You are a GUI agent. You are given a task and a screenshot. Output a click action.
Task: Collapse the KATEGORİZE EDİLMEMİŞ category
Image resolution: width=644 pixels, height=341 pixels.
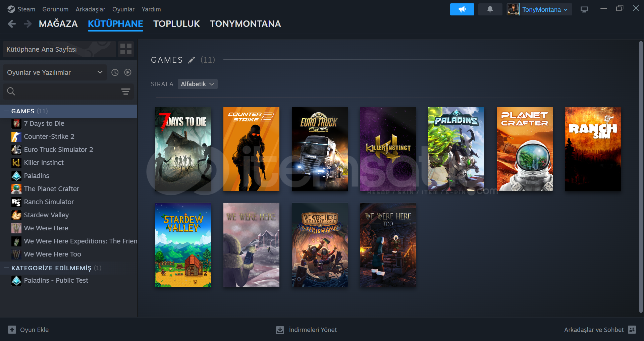click(x=6, y=268)
